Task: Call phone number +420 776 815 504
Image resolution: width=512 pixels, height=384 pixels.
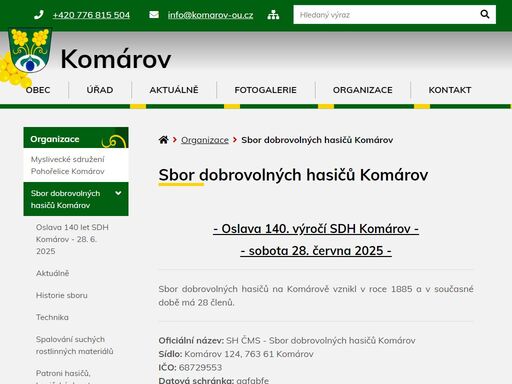Action: point(91,15)
